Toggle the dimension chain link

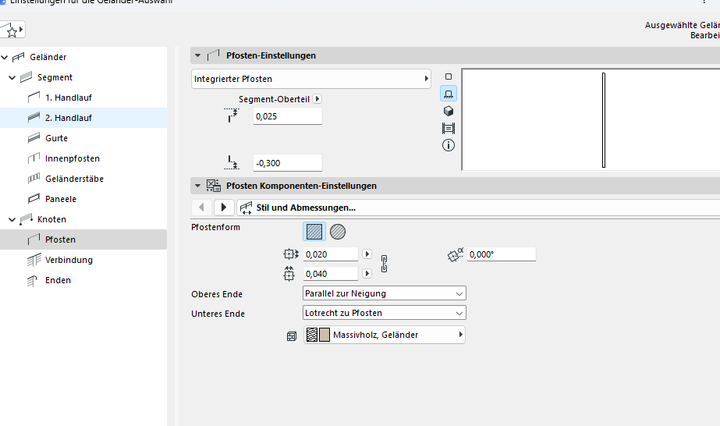[x=384, y=264]
